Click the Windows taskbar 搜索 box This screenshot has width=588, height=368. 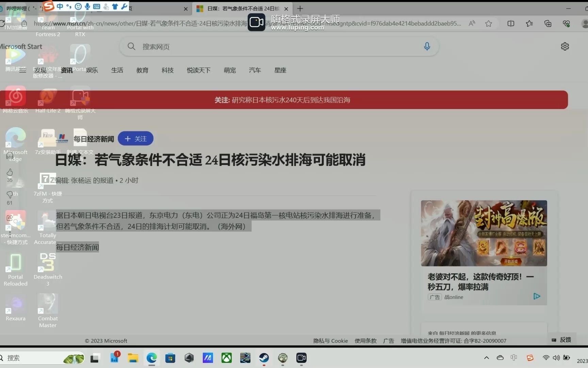42,358
